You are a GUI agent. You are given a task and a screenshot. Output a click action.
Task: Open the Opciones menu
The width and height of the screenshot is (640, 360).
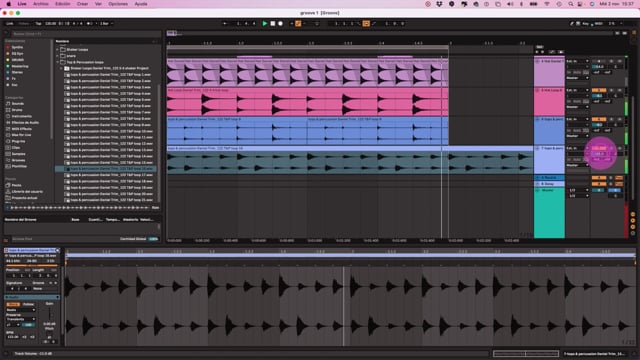pos(118,4)
